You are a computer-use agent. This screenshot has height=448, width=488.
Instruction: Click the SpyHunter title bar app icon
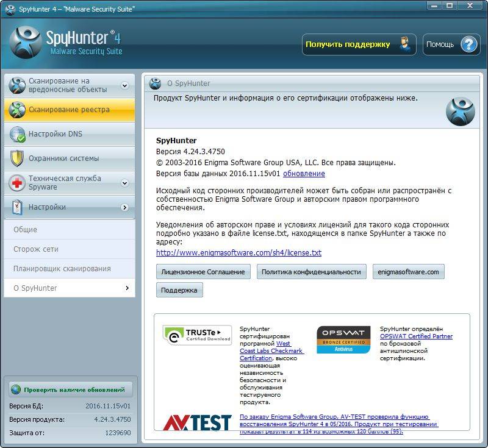(10, 9)
